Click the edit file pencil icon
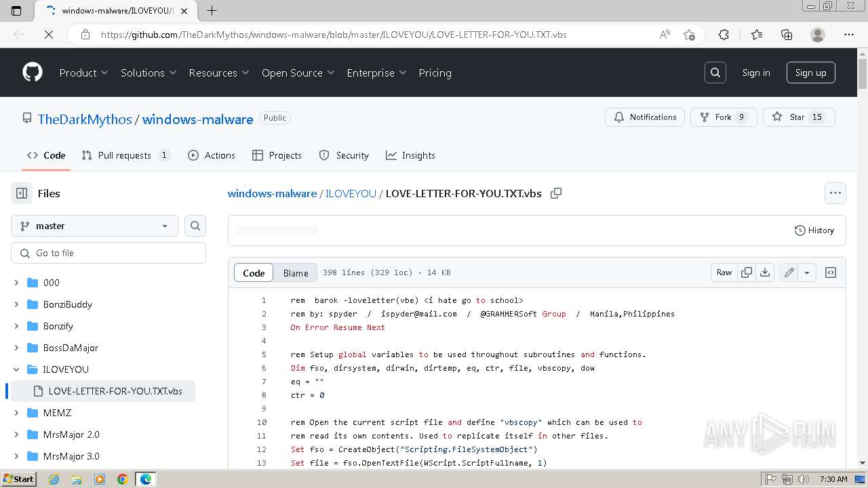Viewport: 868px width, 488px height. pyautogui.click(x=789, y=272)
